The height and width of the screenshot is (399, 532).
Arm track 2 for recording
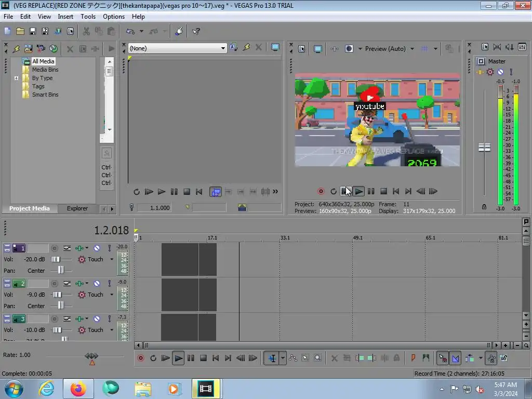point(54,284)
